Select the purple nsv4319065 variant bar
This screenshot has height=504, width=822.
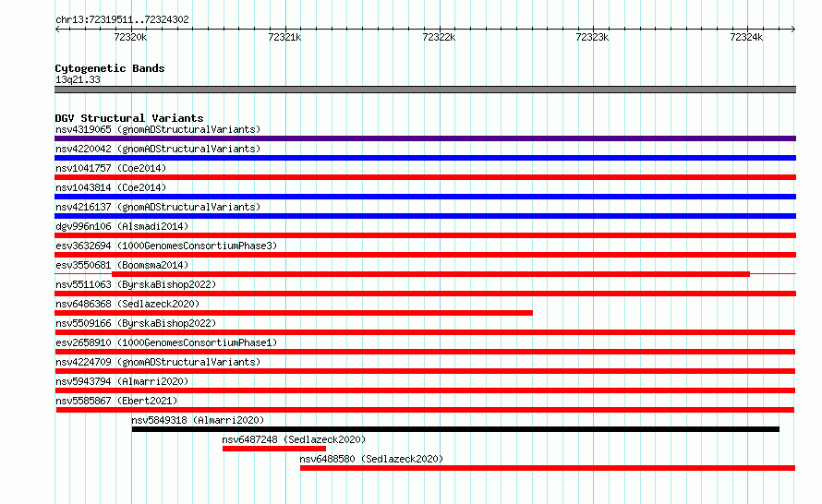[425, 138]
